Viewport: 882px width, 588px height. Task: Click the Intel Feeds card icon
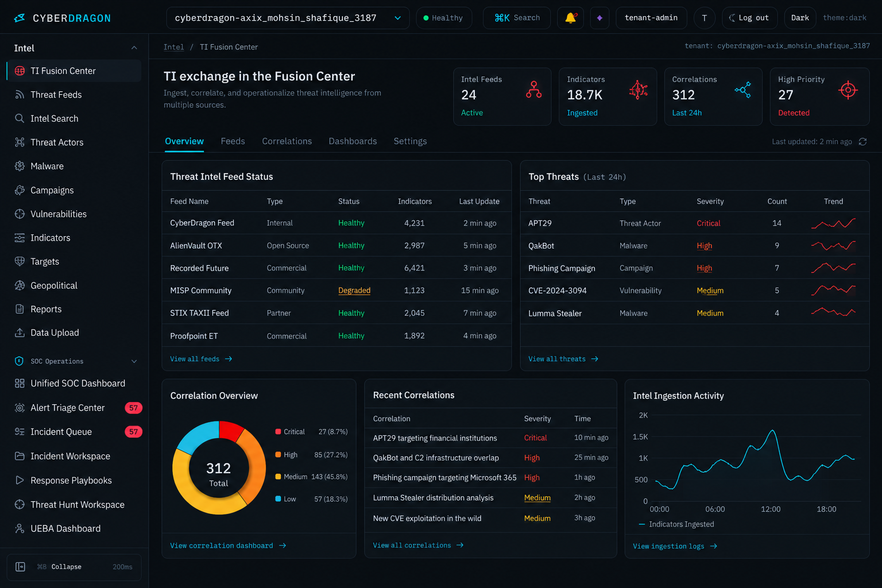(534, 90)
